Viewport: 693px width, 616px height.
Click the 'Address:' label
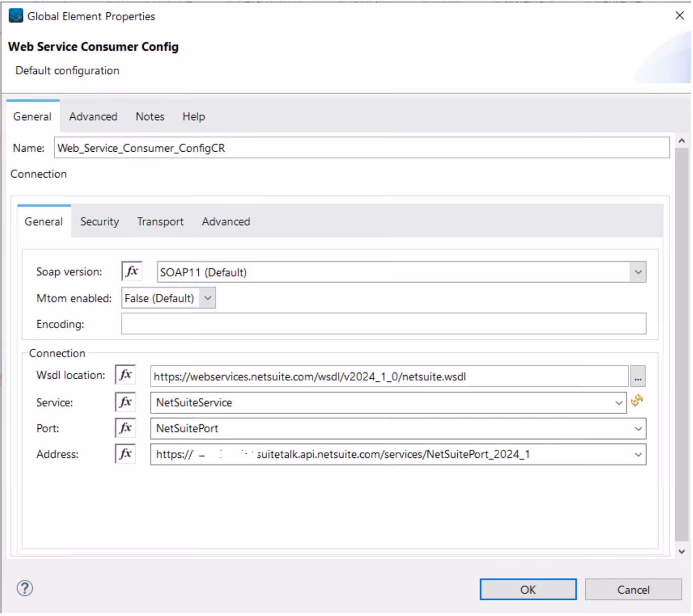pyautogui.click(x=57, y=454)
